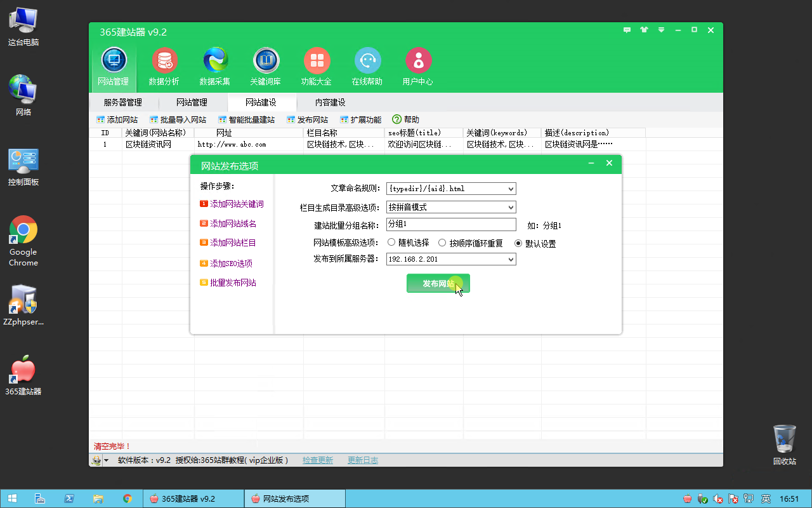
Task: Click the 扩展功能 toolbar item
Action: tap(360, 119)
